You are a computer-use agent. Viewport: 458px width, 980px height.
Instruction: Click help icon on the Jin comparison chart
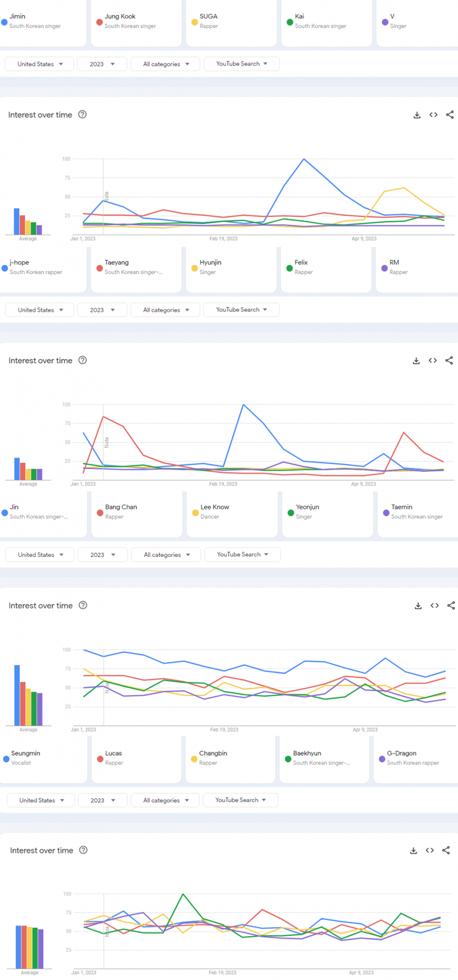tap(83, 605)
